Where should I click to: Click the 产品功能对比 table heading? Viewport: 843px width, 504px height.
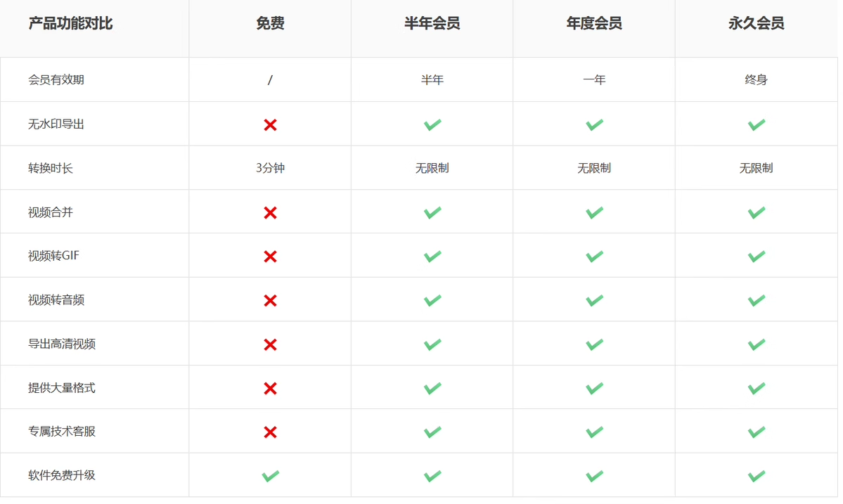click(70, 23)
